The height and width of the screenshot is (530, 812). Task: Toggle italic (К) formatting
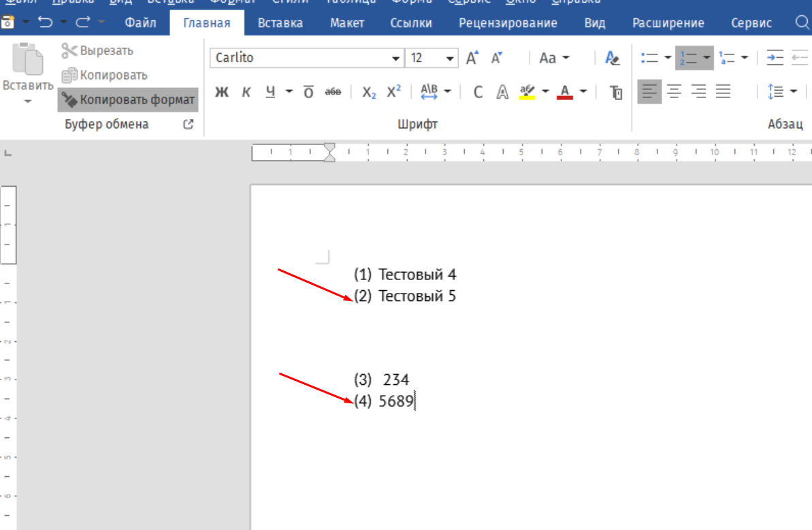click(x=246, y=92)
